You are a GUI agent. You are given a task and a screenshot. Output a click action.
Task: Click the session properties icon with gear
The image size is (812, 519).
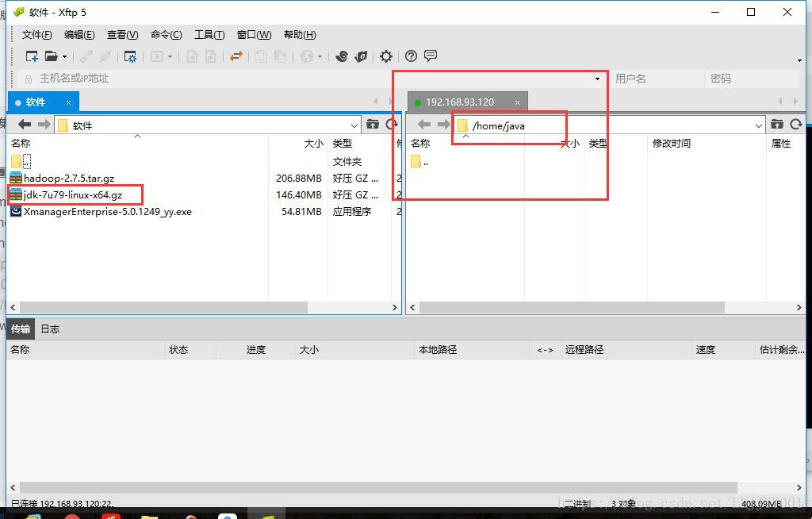click(130, 56)
